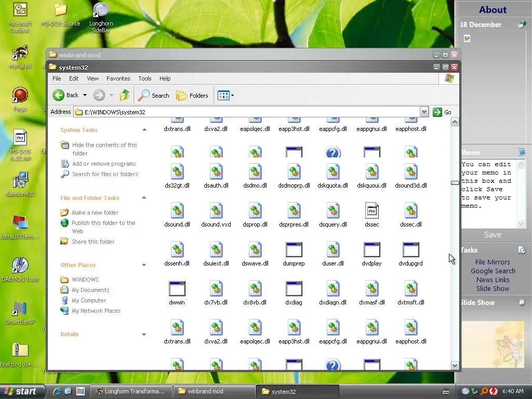This screenshot has height=399, width=532.
Task: Click the Up folder icon in toolbar
Action: click(125, 96)
